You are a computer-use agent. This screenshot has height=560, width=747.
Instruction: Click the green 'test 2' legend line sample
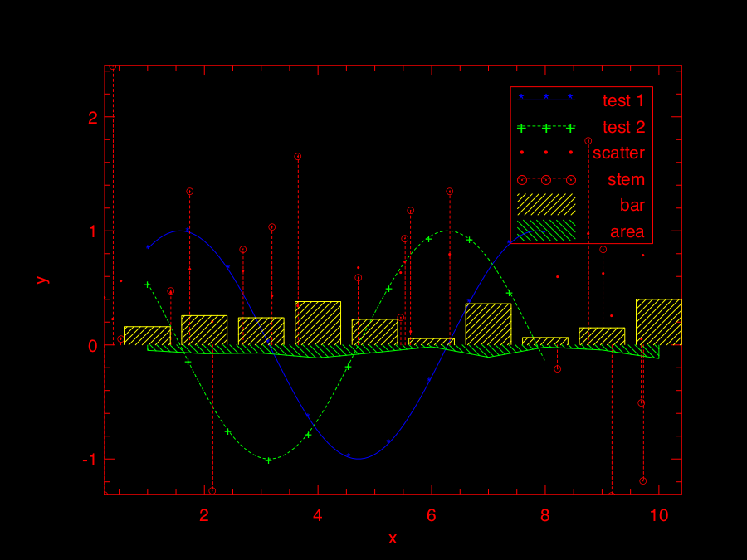545,127
